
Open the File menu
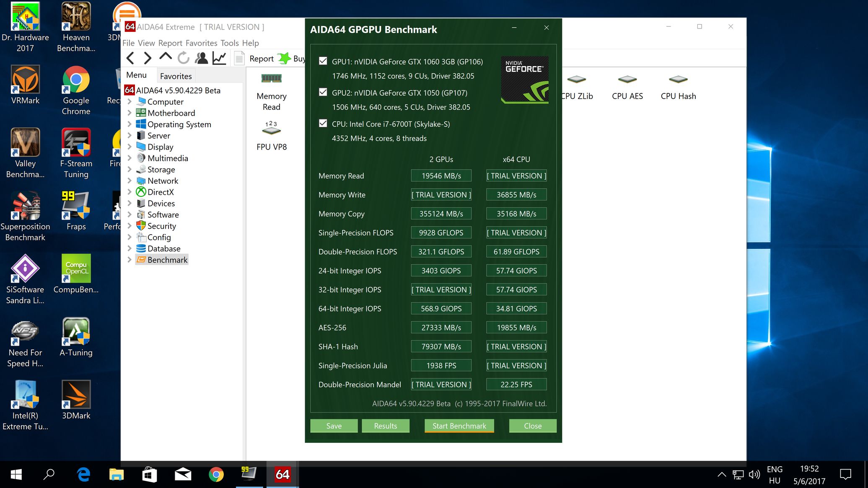click(128, 43)
